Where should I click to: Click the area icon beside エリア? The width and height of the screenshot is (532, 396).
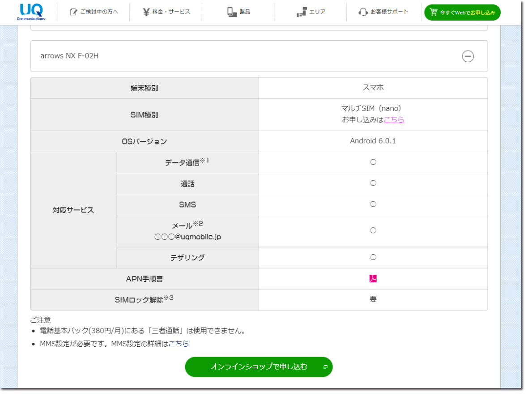click(302, 13)
